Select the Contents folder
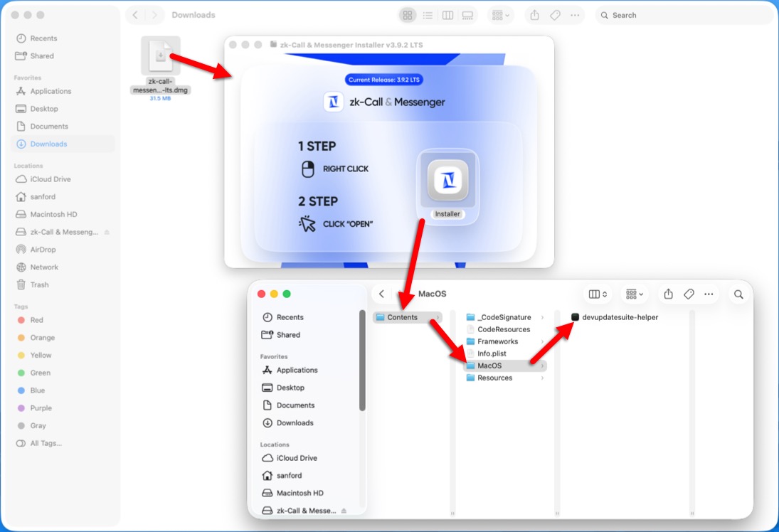The image size is (779, 532). (x=402, y=317)
